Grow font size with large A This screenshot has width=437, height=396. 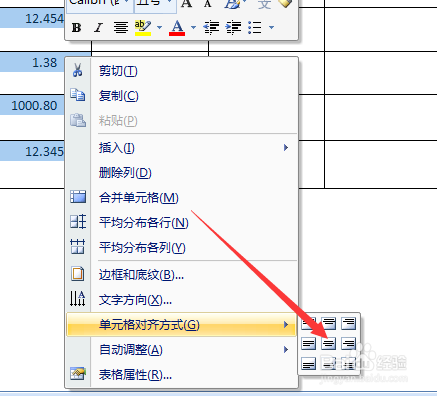point(187,4)
